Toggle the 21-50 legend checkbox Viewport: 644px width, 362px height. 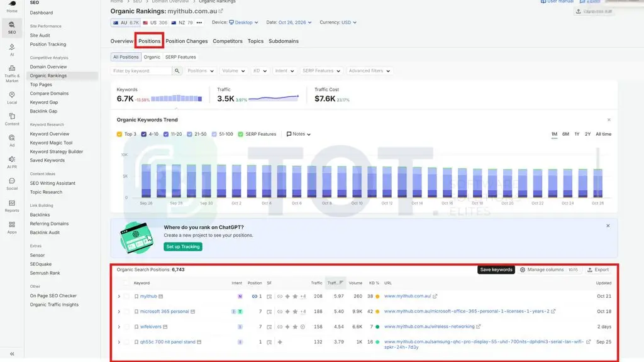(189, 134)
